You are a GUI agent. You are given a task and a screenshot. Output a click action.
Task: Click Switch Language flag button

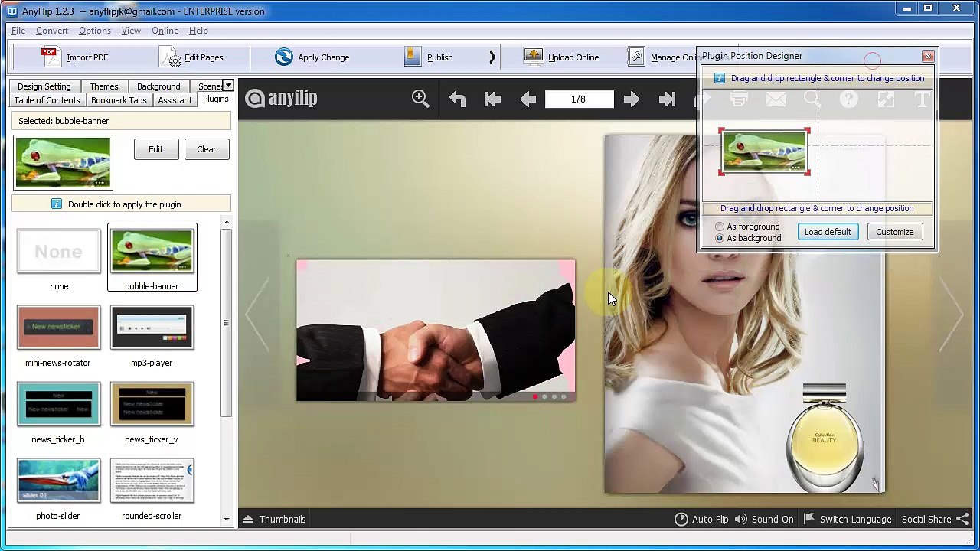point(847,519)
